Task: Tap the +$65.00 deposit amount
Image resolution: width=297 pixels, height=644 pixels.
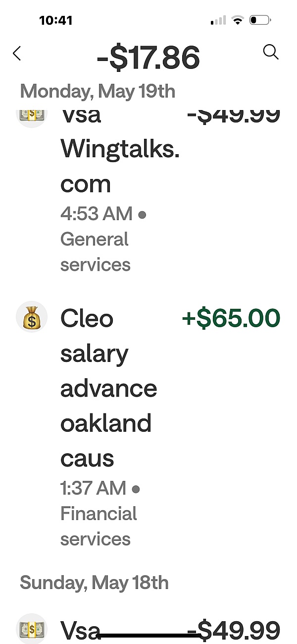Action: (231, 318)
